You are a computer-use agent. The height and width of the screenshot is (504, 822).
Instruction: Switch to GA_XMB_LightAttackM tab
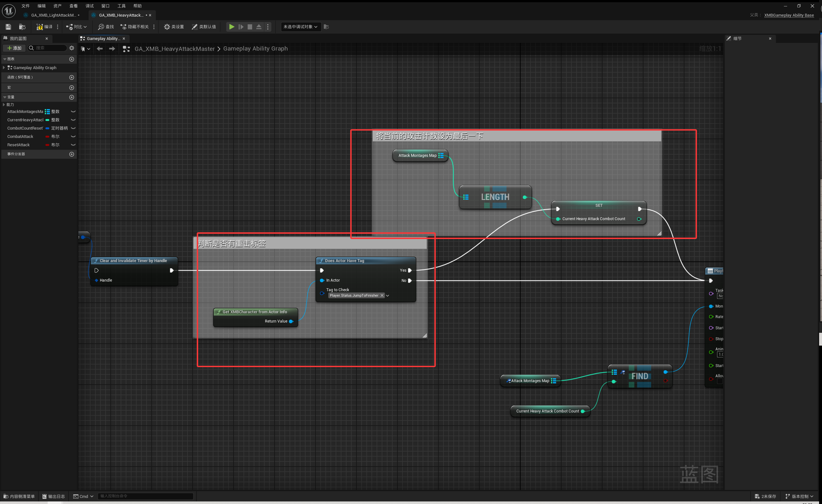point(53,15)
